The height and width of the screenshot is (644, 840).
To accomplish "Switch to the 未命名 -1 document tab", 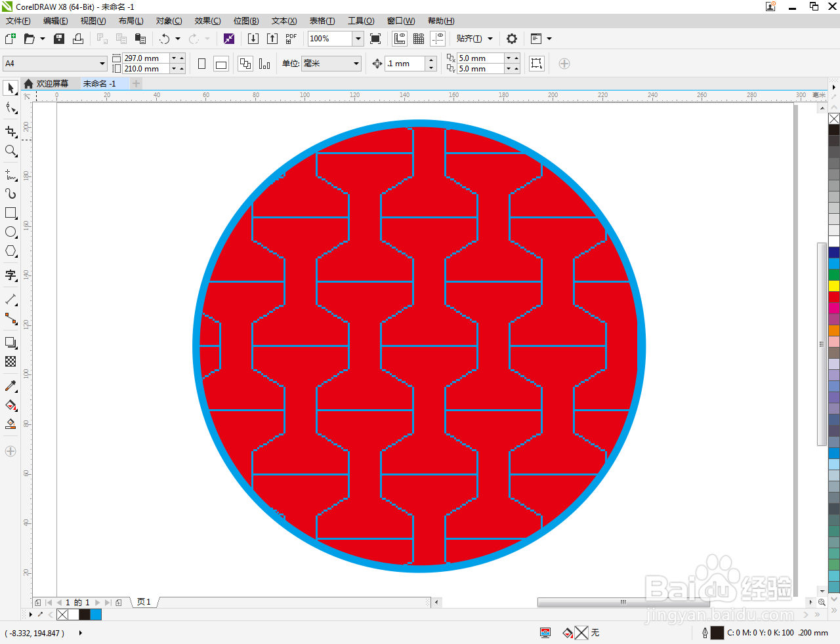I will tap(99, 84).
